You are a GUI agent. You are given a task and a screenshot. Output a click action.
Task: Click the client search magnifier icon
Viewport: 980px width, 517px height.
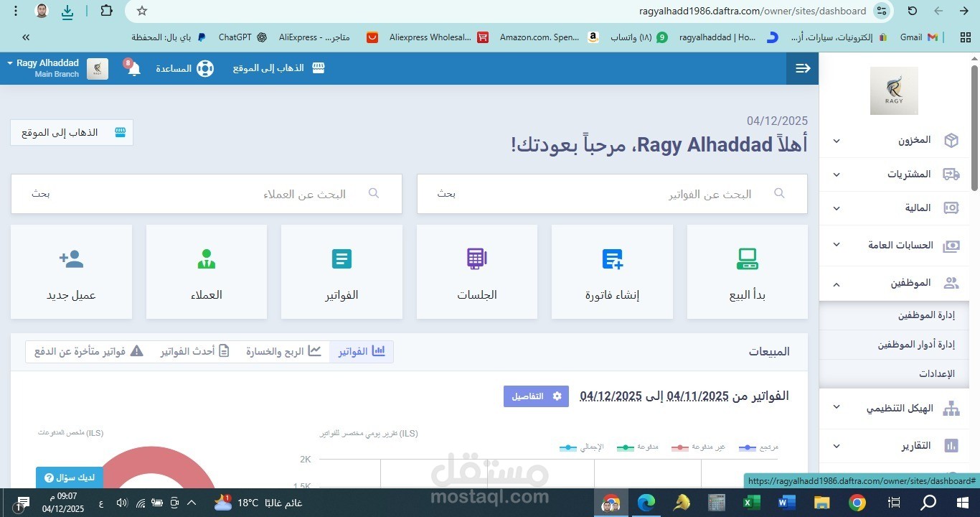pos(374,193)
